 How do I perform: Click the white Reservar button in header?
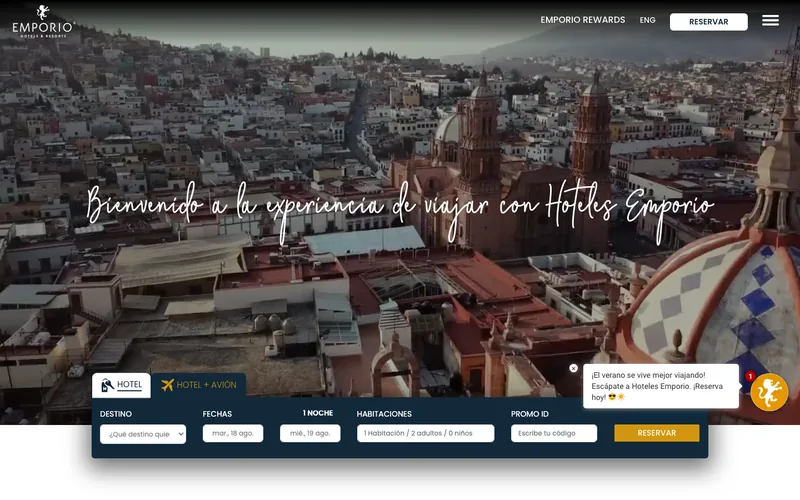[x=709, y=22]
